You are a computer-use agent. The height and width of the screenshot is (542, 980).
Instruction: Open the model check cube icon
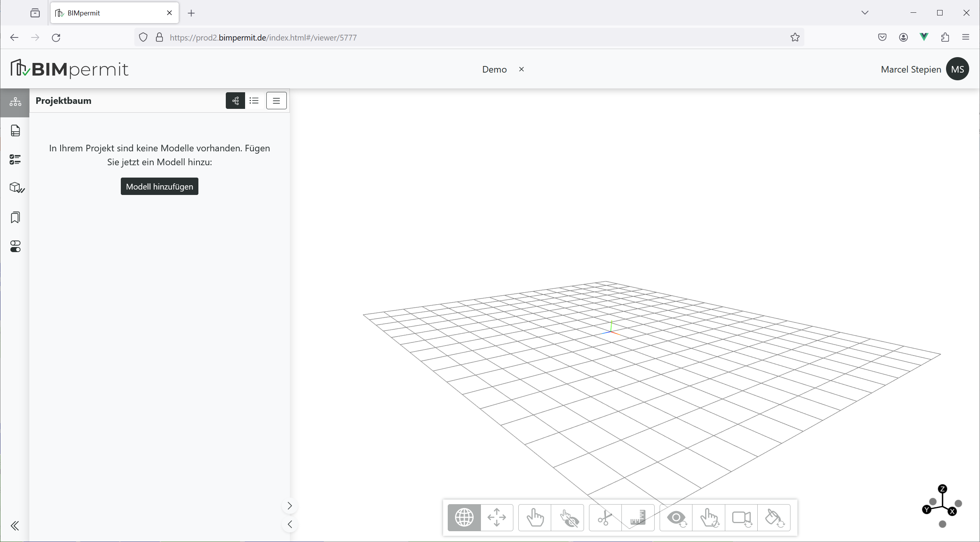(17, 188)
